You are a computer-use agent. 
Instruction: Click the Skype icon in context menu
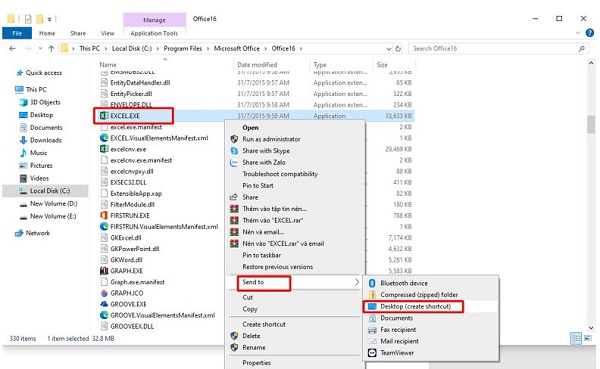[234, 151]
